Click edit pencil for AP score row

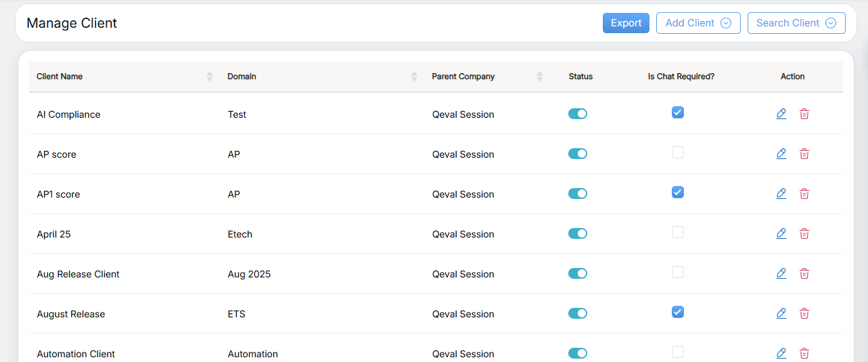pos(781,154)
